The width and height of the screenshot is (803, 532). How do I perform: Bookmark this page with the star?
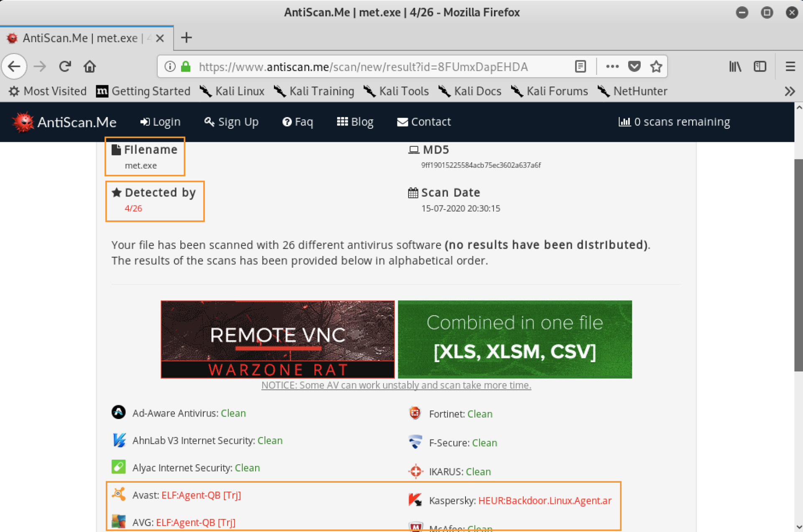point(656,66)
